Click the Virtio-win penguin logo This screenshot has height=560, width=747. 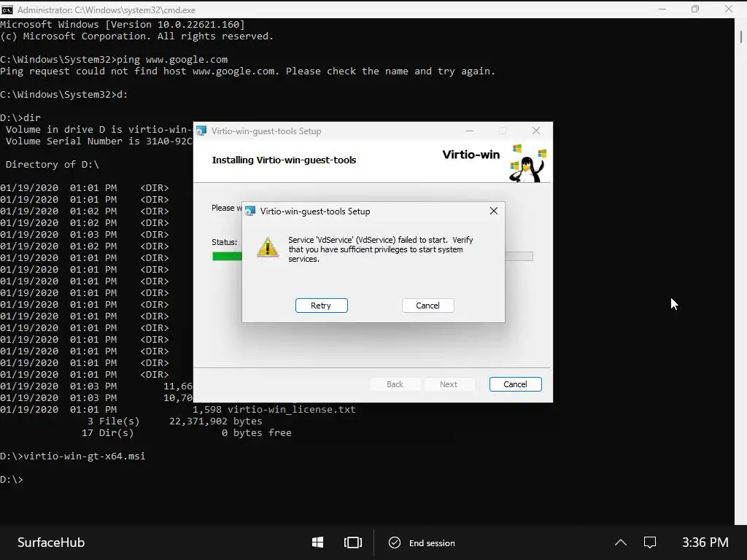[528, 163]
